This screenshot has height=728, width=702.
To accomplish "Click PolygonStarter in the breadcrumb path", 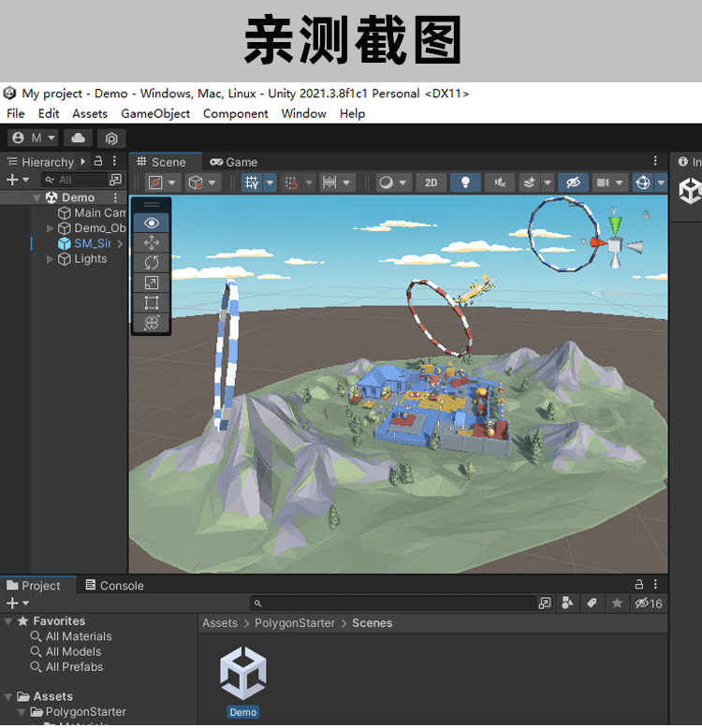I will [294, 623].
